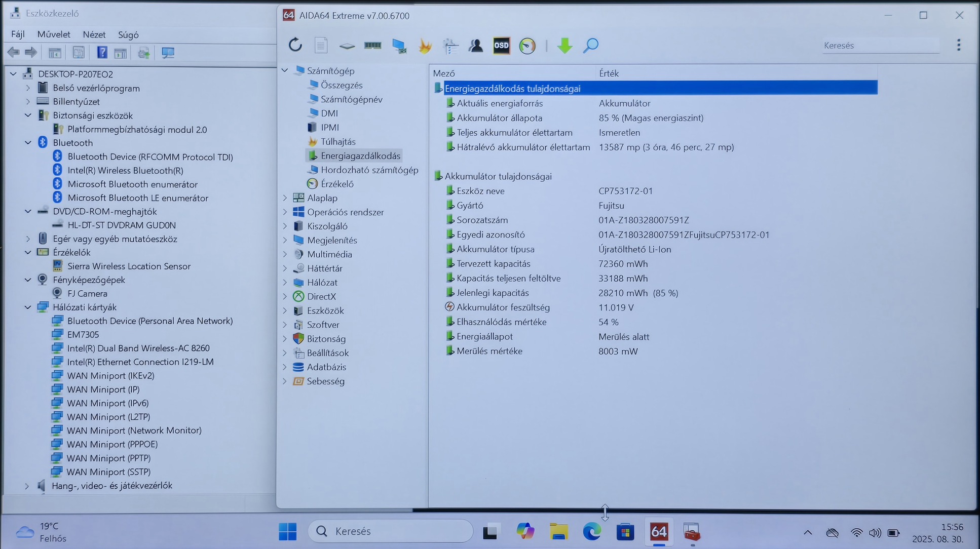Click the magnifier search icon in toolbar
This screenshot has height=549, width=980.
pos(590,46)
